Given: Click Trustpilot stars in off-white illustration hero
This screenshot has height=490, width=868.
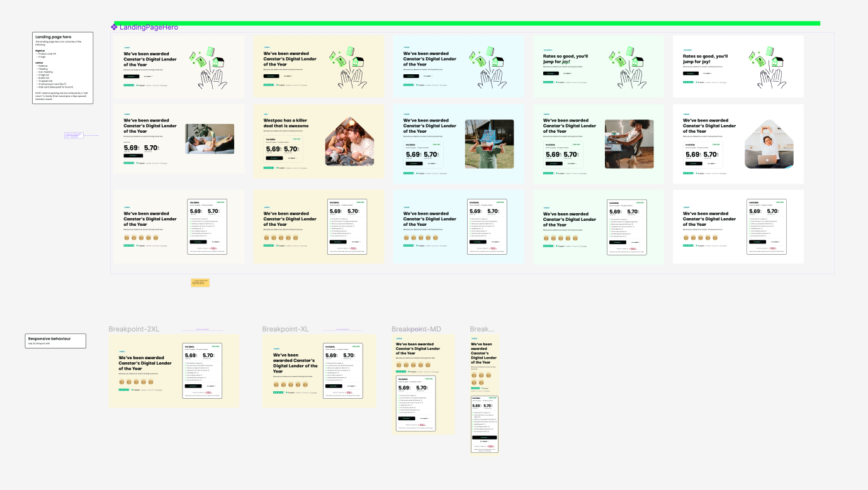Looking at the screenshot, I should pyautogui.click(x=128, y=85).
